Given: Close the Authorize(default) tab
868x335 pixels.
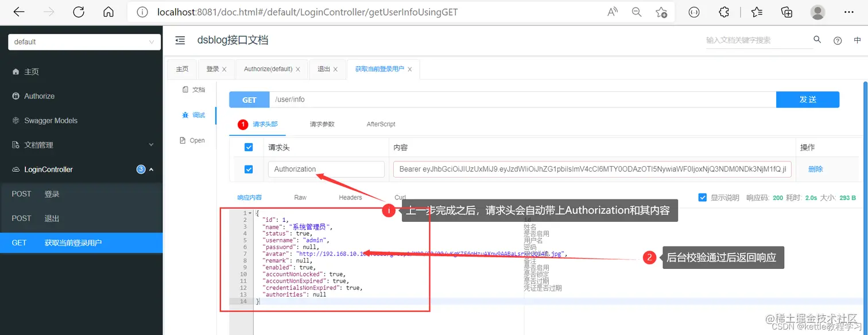Looking at the screenshot, I should pos(298,69).
